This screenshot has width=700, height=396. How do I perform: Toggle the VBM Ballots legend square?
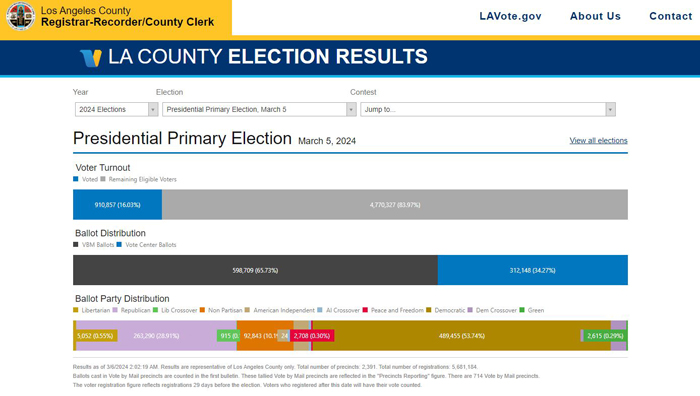click(75, 245)
